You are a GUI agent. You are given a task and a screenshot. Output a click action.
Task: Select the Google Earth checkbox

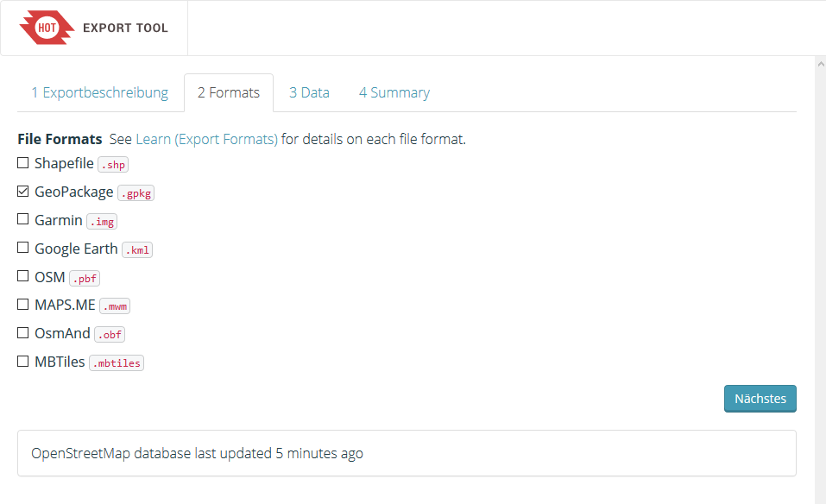coord(23,249)
